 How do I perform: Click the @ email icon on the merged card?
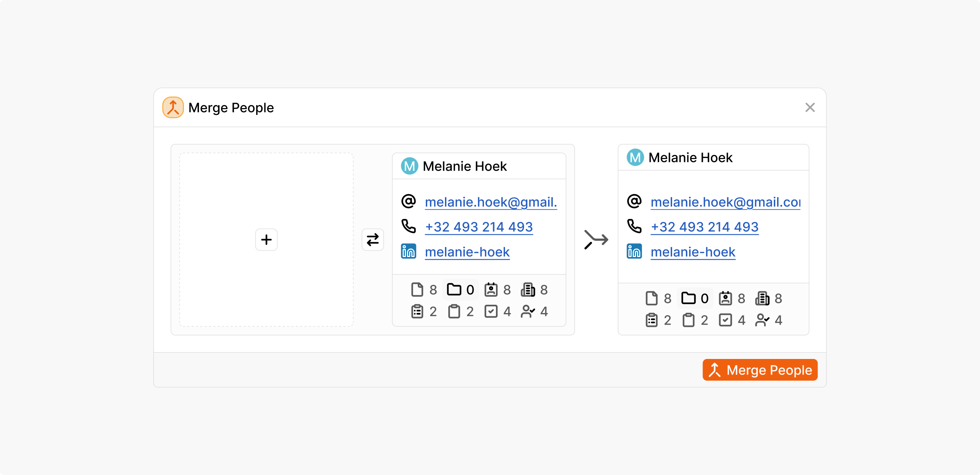coord(634,201)
